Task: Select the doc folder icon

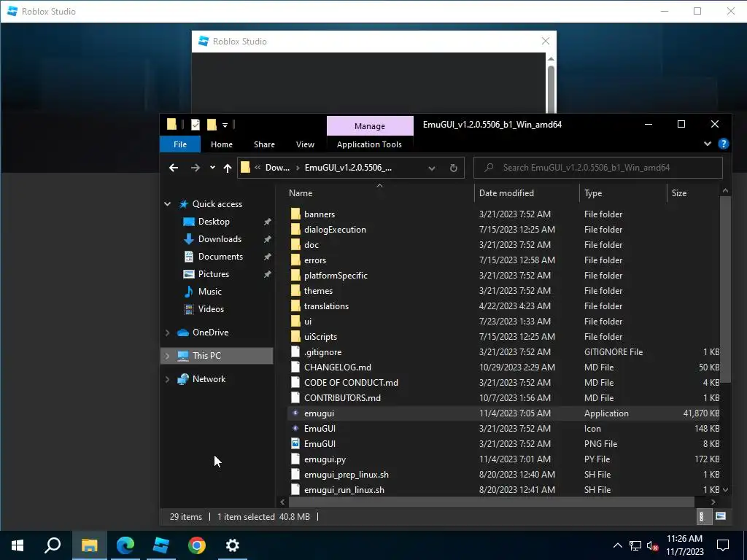Action: click(x=295, y=245)
